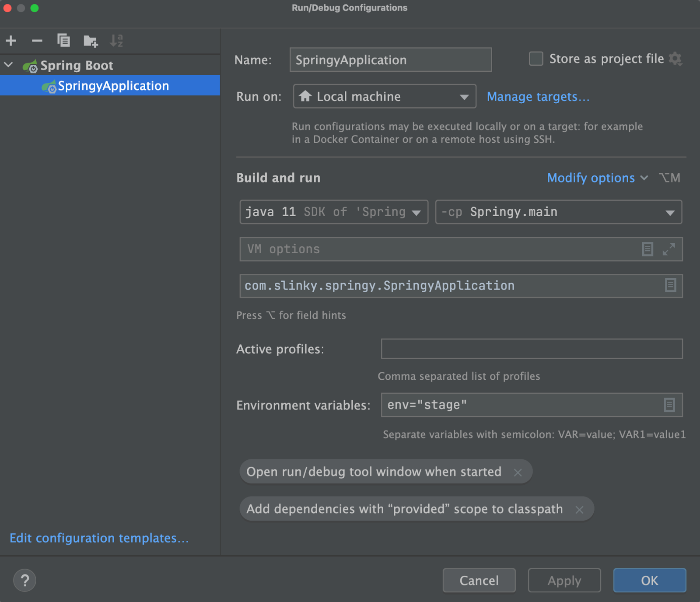This screenshot has width=700, height=602.
Task: Open help with the question mark button
Action: pos(24,580)
